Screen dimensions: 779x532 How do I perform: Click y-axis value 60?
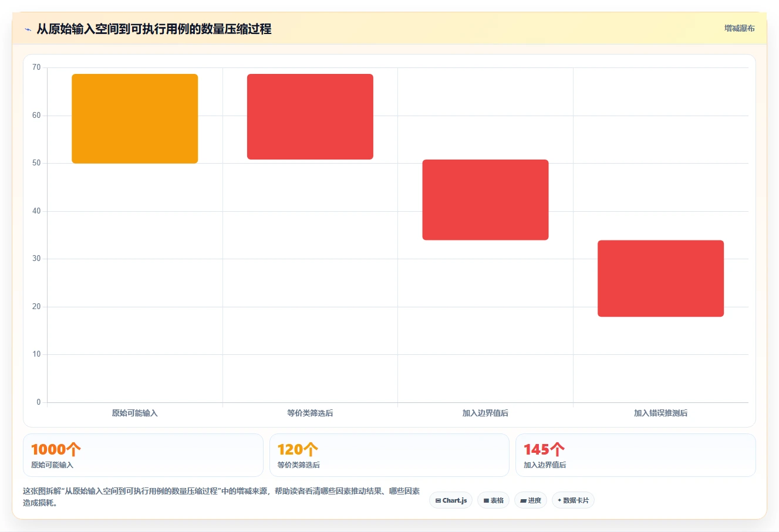36,116
